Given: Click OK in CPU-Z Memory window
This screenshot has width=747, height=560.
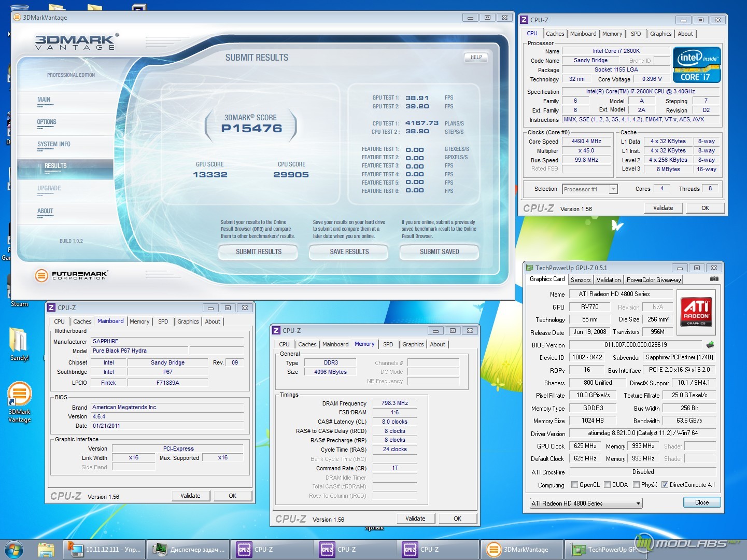Looking at the screenshot, I should 457,519.
